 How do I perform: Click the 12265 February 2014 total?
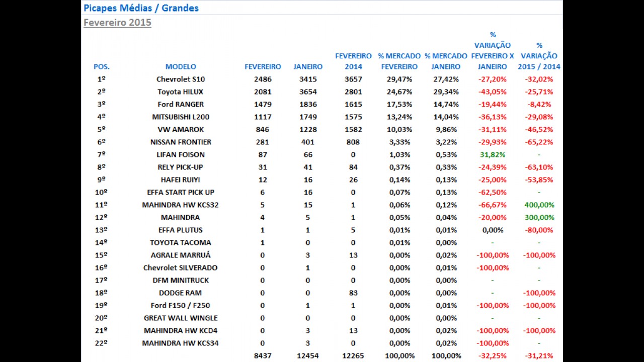point(353,355)
